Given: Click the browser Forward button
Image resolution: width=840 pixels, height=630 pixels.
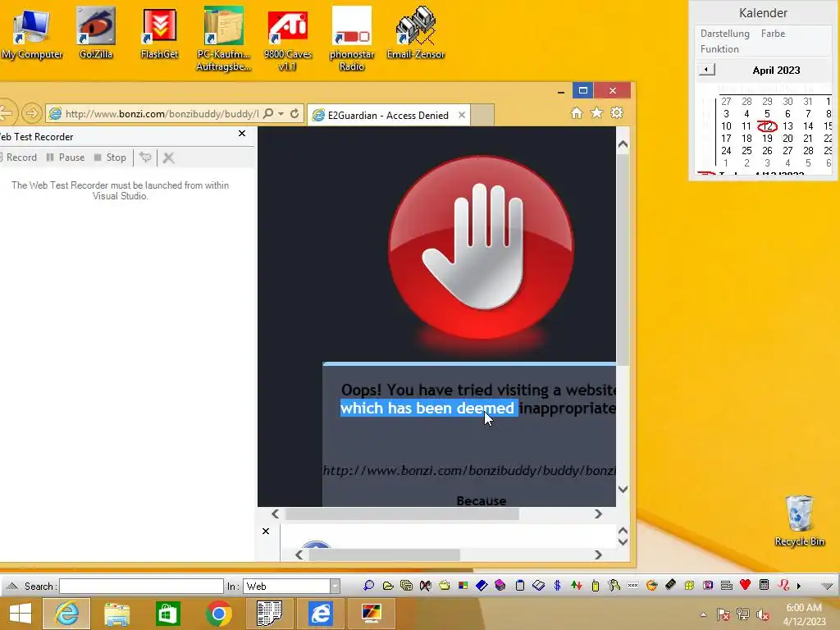Looking at the screenshot, I should [32, 113].
